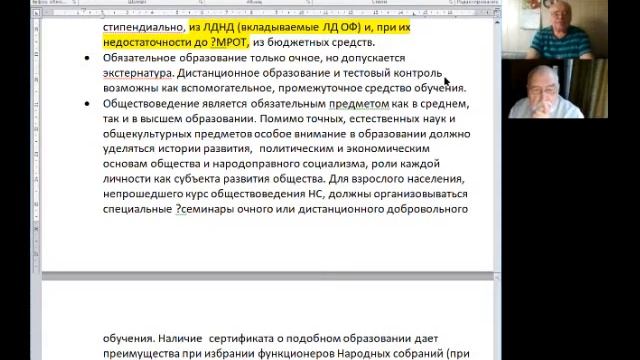The width and height of the screenshot is (640, 360).
Task: Open the top participant's video thumbnail
Action: click(554, 29)
